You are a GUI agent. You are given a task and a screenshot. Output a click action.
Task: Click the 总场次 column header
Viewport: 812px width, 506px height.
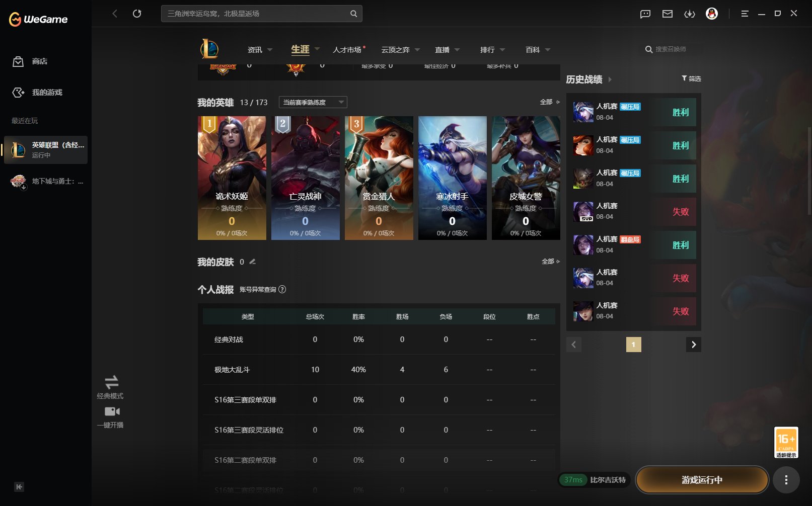click(315, 317)
